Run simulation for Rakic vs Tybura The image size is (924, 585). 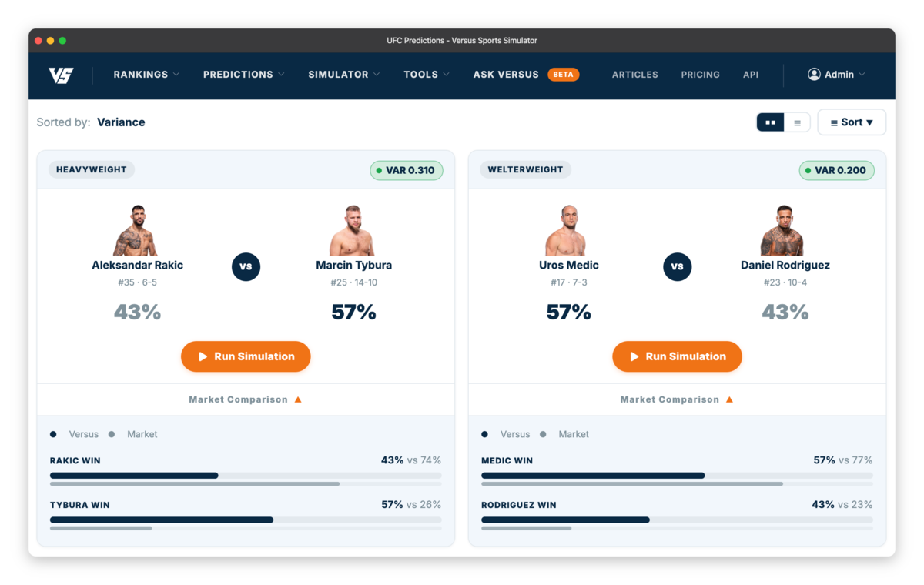click(246, 356)
